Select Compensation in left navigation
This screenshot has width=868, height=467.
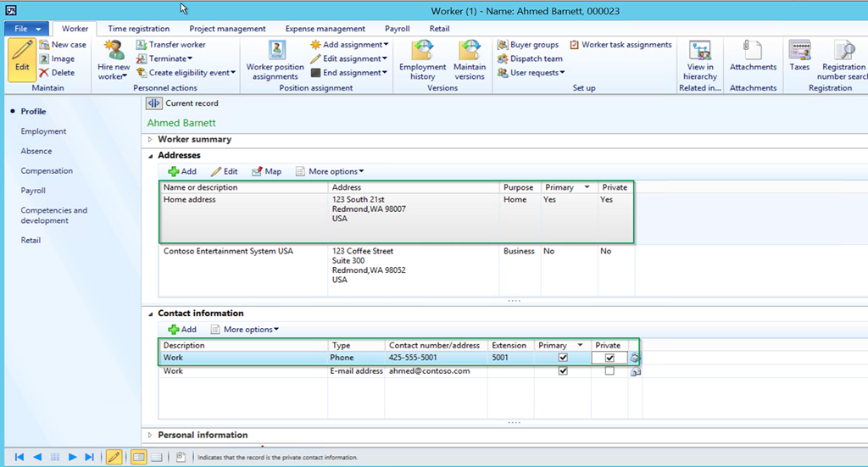[47, 171]
